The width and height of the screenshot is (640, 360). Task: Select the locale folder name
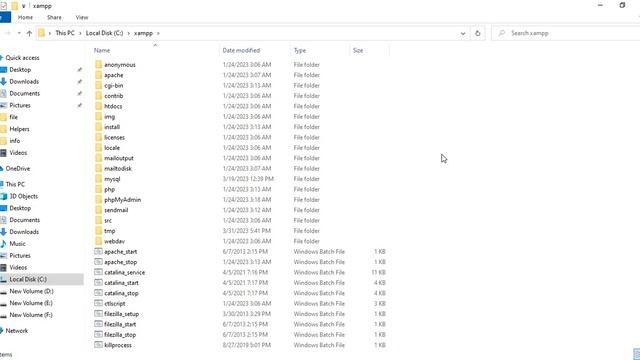coord(112,148)
